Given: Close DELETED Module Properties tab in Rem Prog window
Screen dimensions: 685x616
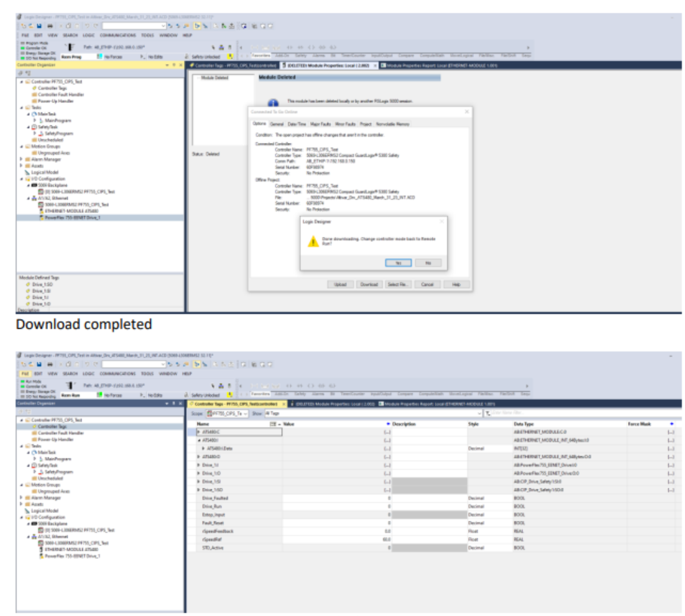Looking at the screenshot, I should click(x=375, y=65).
